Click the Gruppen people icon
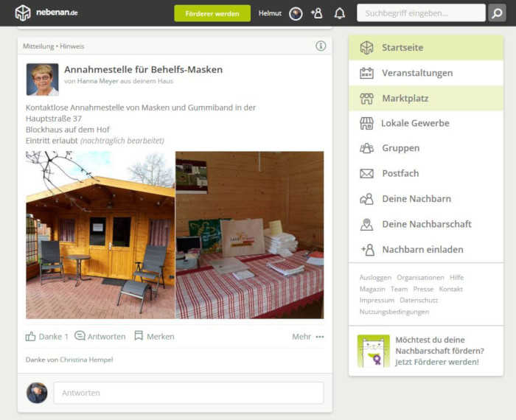Viewport: 516px width, 420px height. click(366, 148)
